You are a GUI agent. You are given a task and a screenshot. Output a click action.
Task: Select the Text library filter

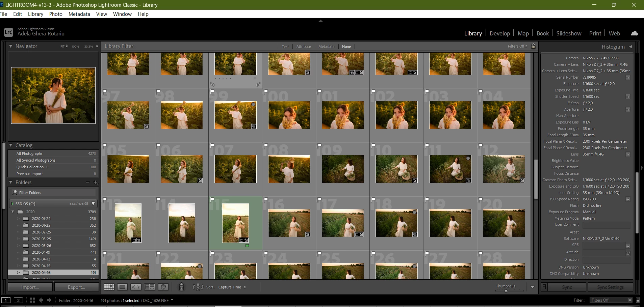point(285,47)
